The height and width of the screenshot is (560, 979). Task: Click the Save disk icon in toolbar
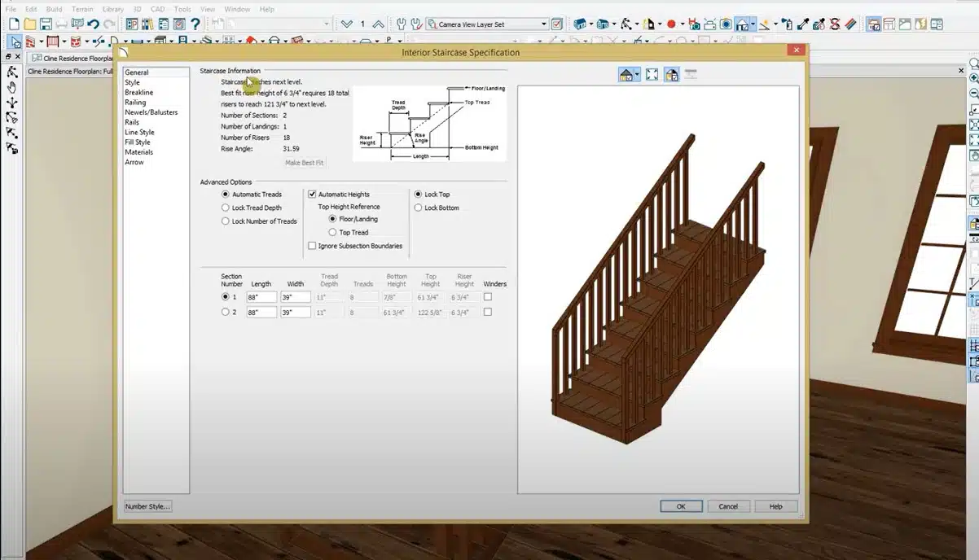tap(46, 24)
